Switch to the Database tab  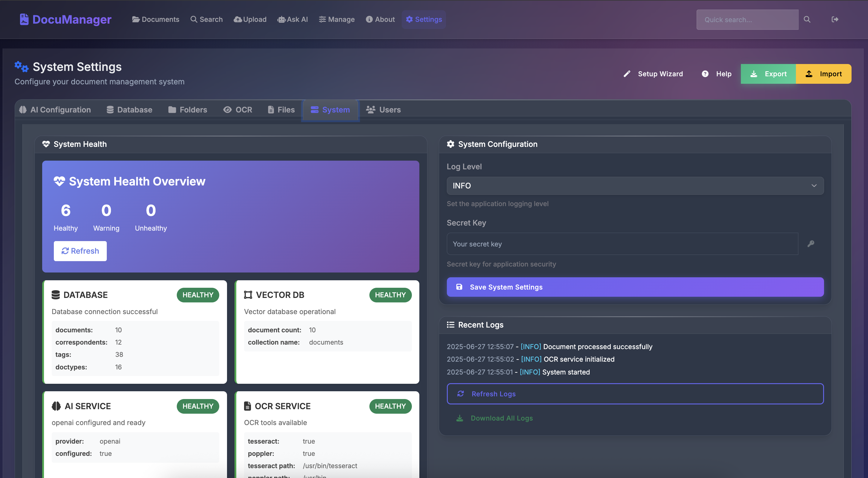(x=130, y=110)
